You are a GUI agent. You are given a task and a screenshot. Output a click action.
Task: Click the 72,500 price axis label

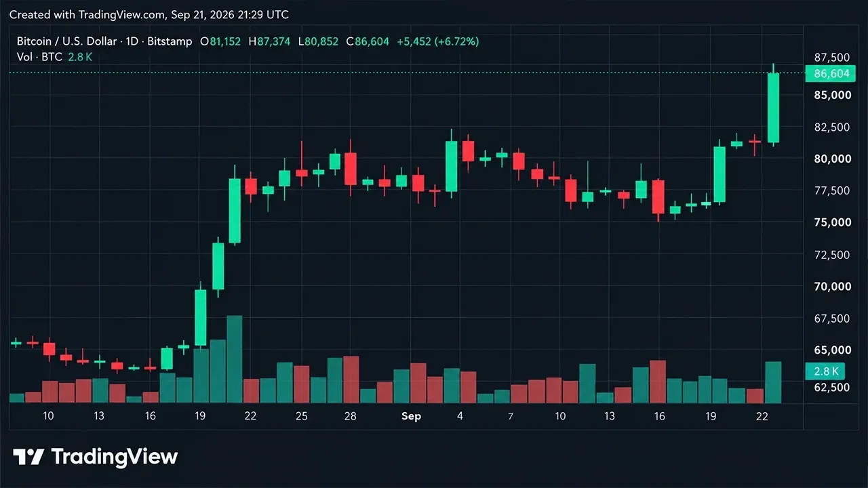831,254
